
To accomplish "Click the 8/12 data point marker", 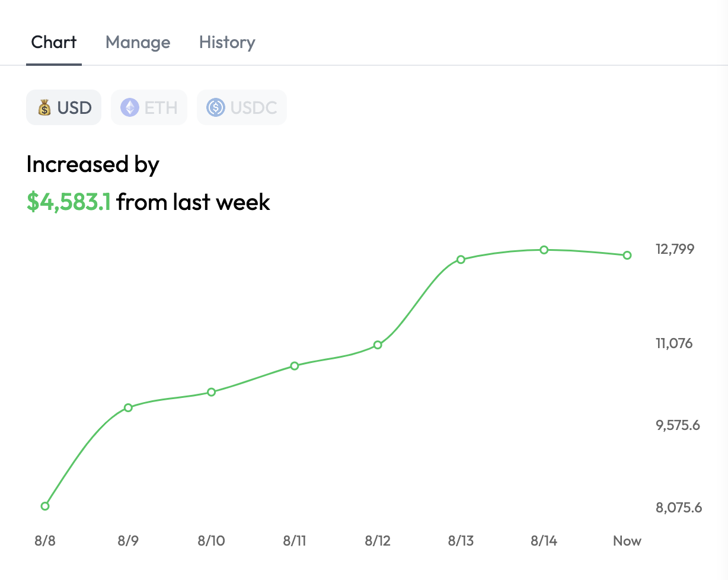I will pos(378,345).
